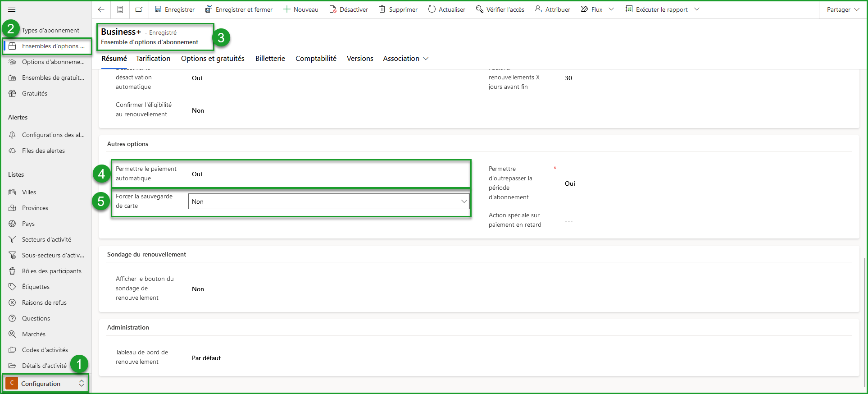
Task: Expand the Association tab chevron
Action: point(426,59)
